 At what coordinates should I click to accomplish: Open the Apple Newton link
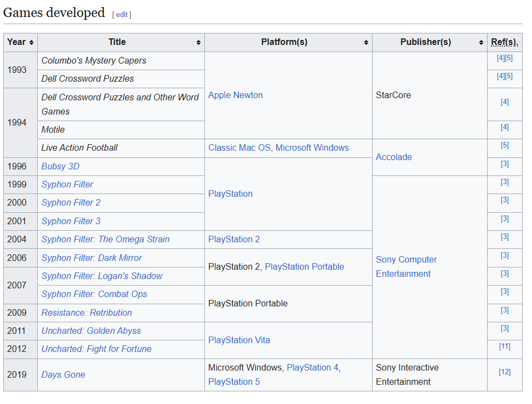tap(236, 95)
